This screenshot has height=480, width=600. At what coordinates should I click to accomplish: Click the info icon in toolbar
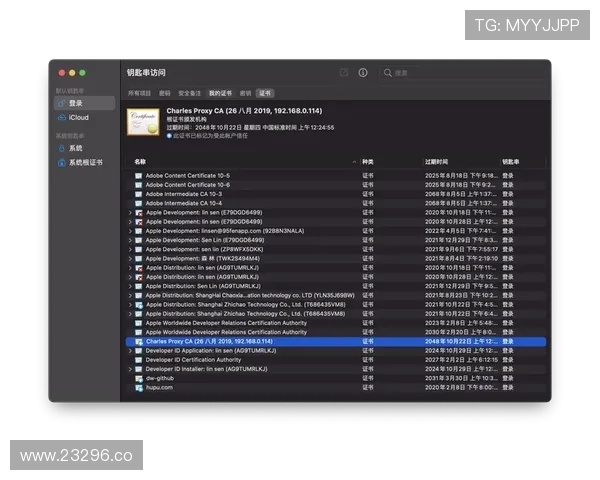[x=363, y=73]
